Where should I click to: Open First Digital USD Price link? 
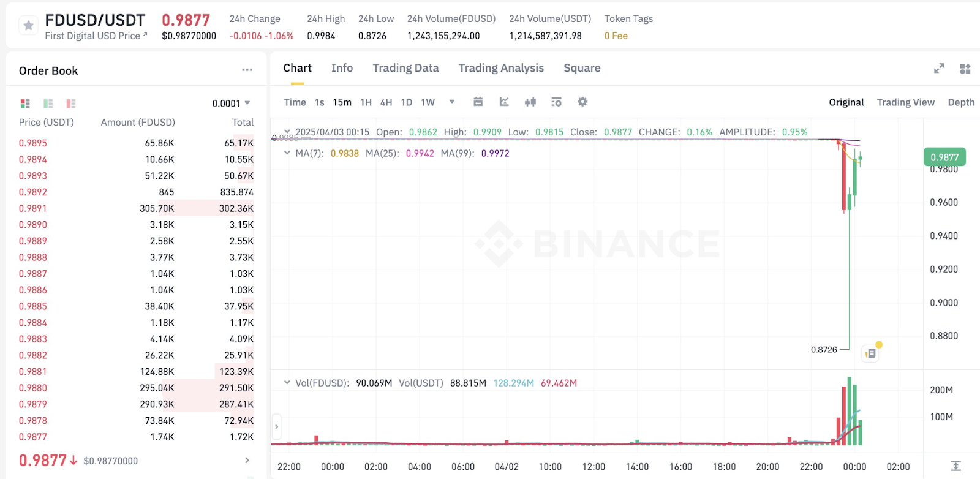coord(96,36)
